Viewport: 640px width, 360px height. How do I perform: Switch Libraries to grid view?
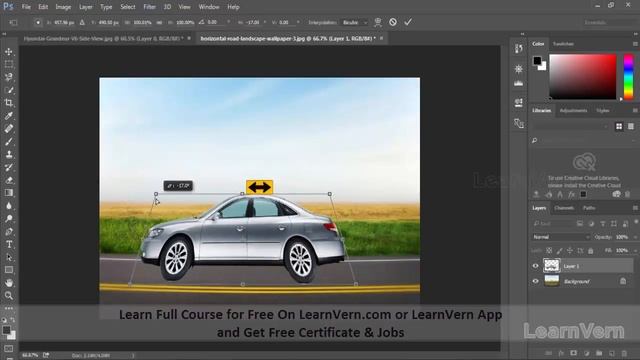pos(619,127)
